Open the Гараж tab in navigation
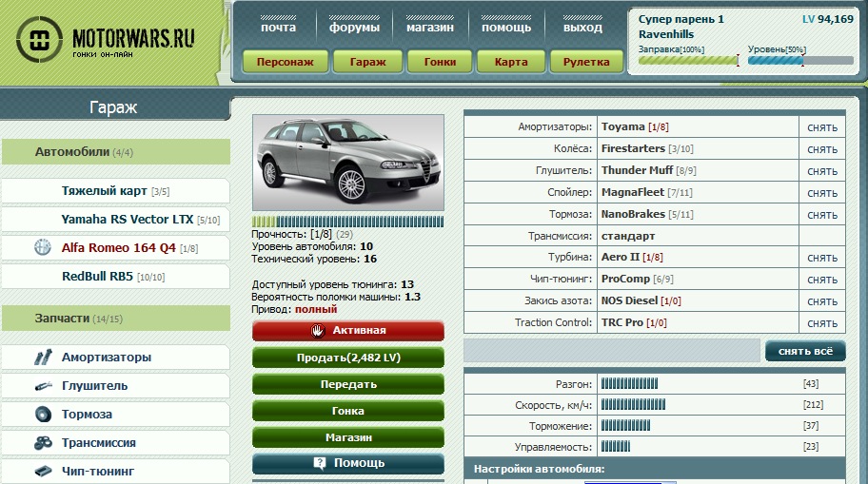868x484 pixels. pyautogui.click(x=368, y=62)
